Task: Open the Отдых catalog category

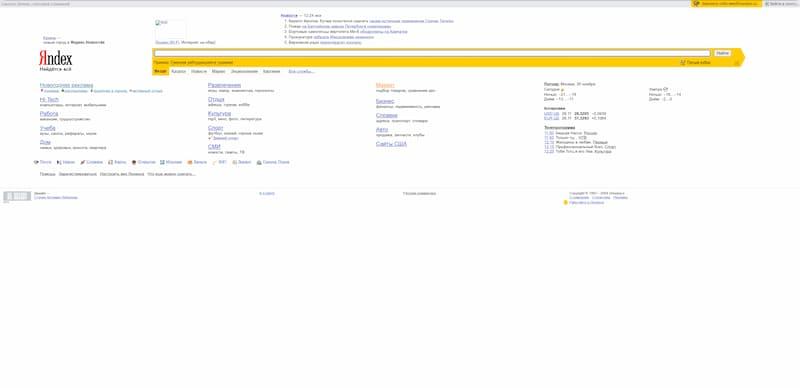Action: 216,100
